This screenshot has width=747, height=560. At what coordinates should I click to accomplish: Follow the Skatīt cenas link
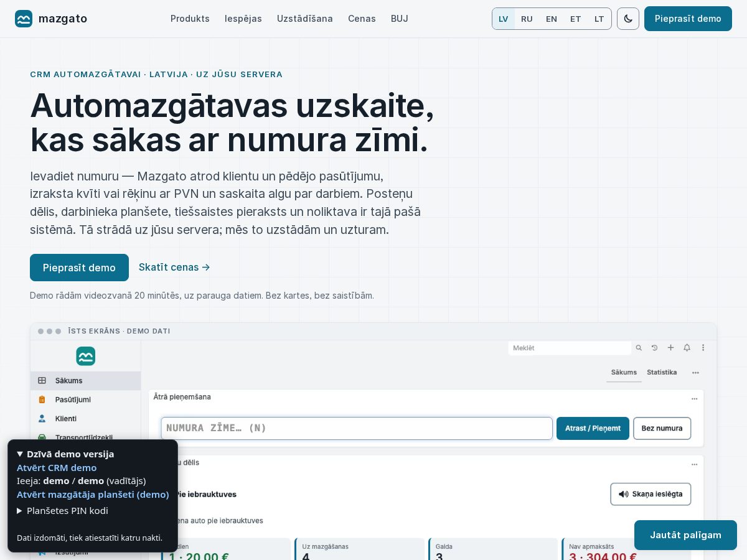[174, 268]
